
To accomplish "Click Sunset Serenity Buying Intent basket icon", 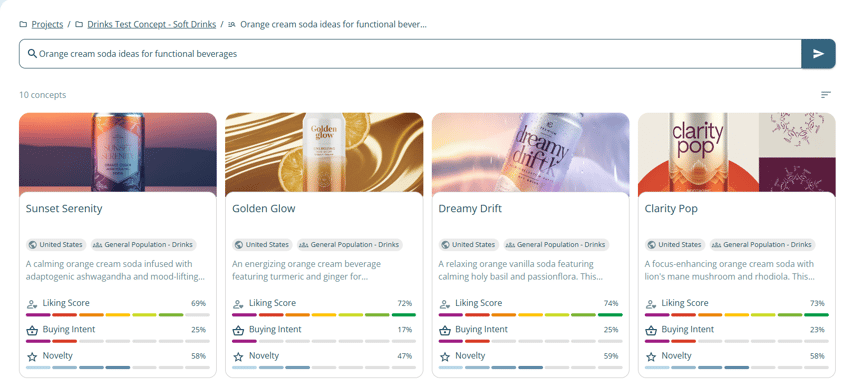I will pos(32,330).
